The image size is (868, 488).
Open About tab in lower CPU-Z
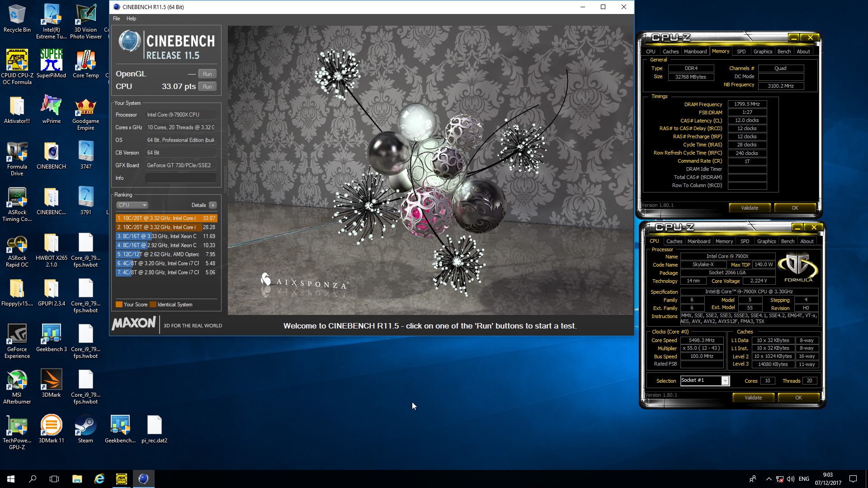807,241
